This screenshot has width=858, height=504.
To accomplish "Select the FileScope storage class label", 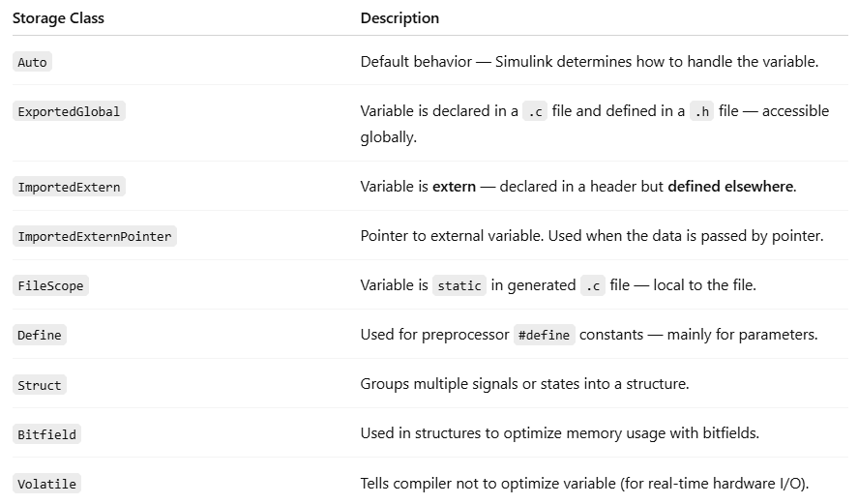I will pos(51,286).
